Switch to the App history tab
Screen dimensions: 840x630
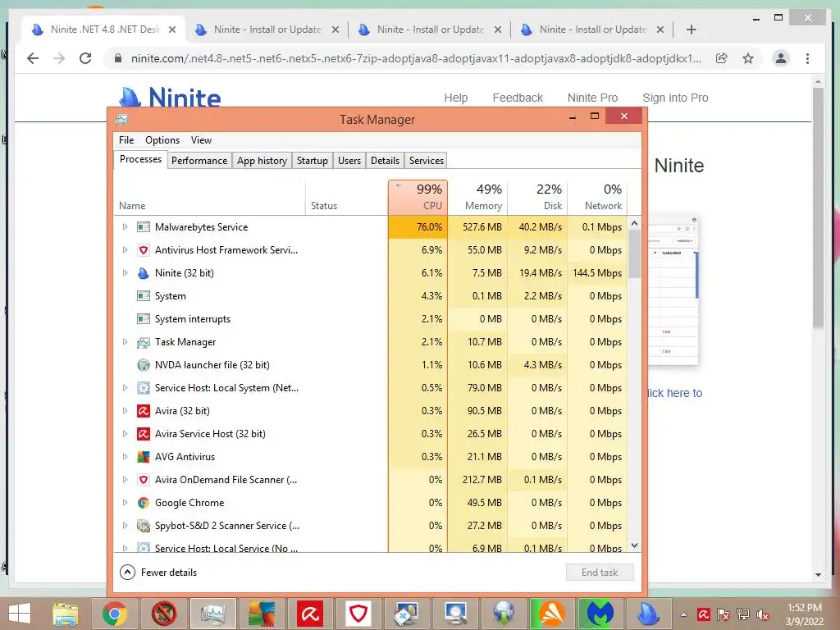[262, 161]
